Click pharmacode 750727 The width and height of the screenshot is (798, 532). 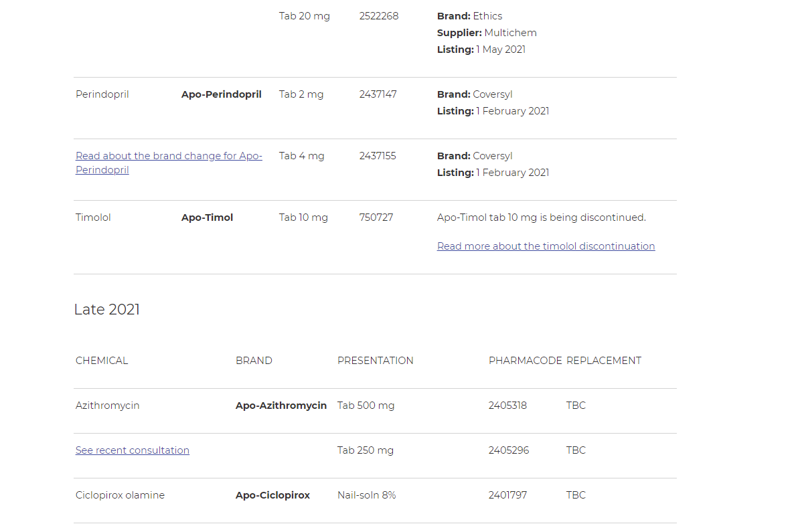tap(376, 217)
